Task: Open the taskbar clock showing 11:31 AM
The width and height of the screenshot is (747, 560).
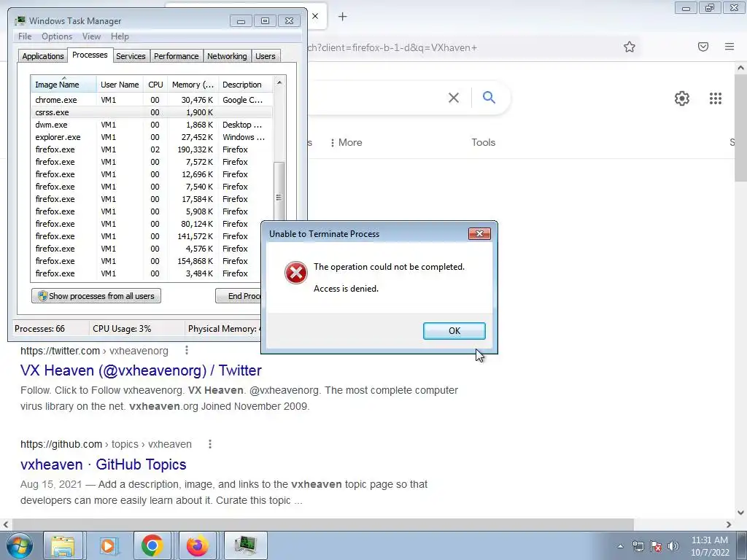Action: point(710,546)
